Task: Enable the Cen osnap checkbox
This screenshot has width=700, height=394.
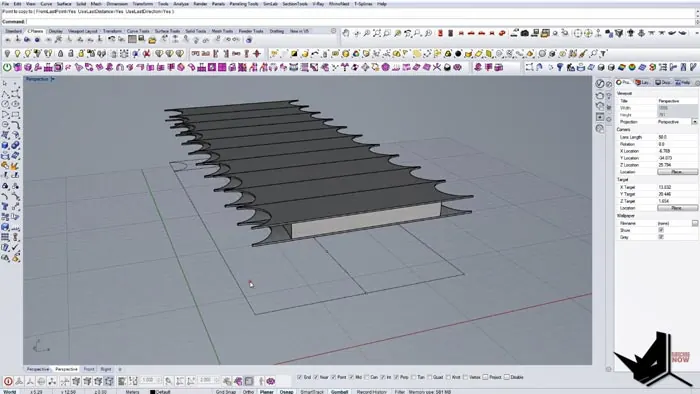Action: point(367,377)
